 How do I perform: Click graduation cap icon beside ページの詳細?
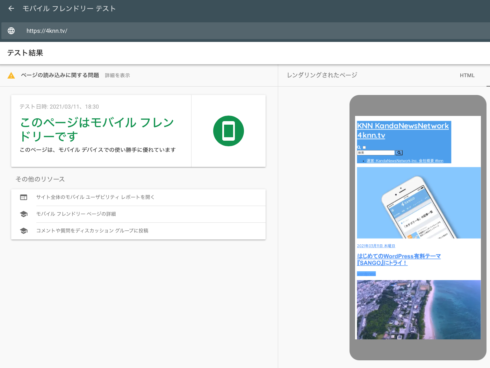pos(24,214)
